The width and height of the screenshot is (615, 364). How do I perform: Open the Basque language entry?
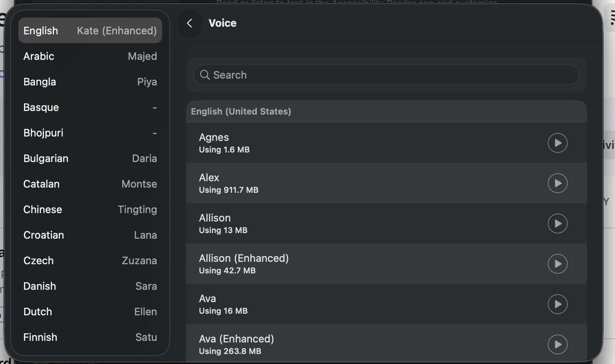pos(90,107)
